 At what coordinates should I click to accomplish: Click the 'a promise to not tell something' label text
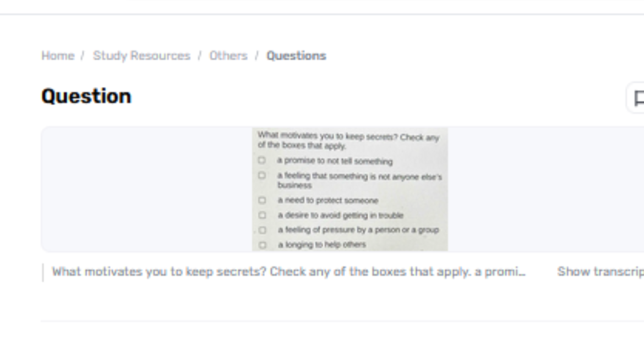pyautogui.click(x=335, y=161)
